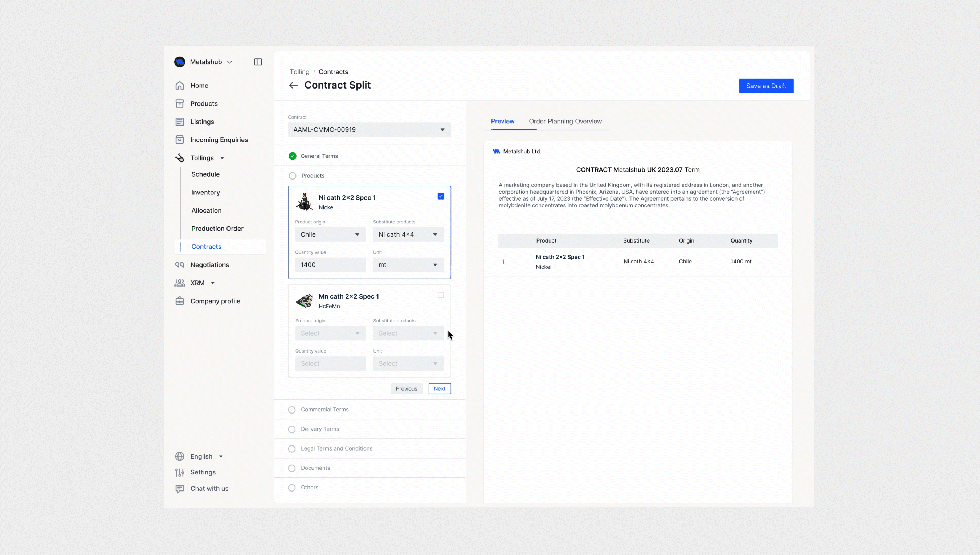
Task: Open Products via its sidebar icon
Action: 180,103
